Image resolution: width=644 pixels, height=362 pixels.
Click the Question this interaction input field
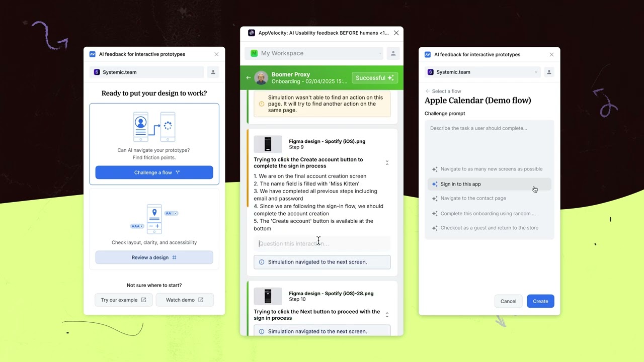[x=322, y=244]
